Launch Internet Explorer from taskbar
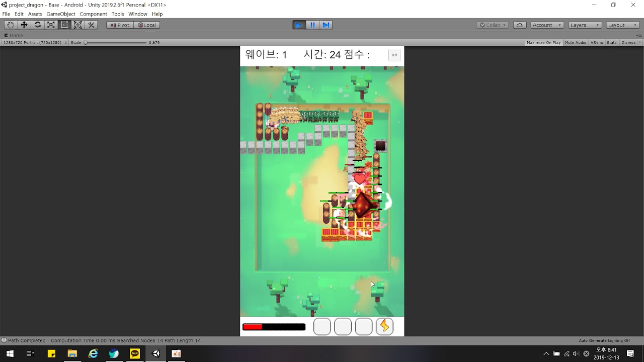The height and width of the screenshot is (362, 644). click(93, 353)
